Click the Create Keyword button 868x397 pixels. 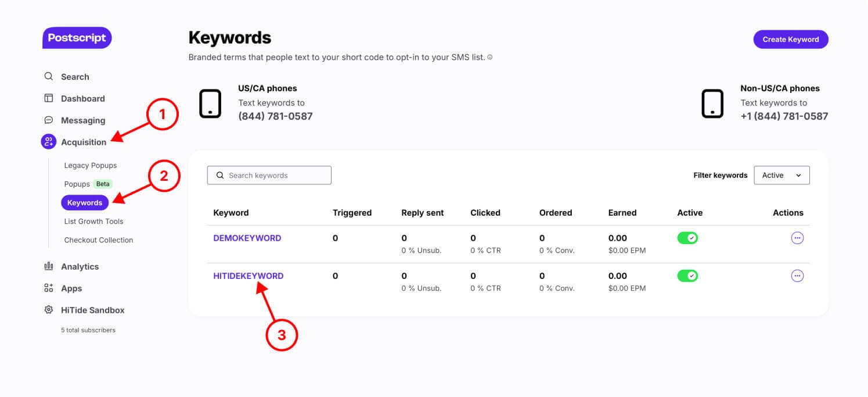[x=791, y=40]
